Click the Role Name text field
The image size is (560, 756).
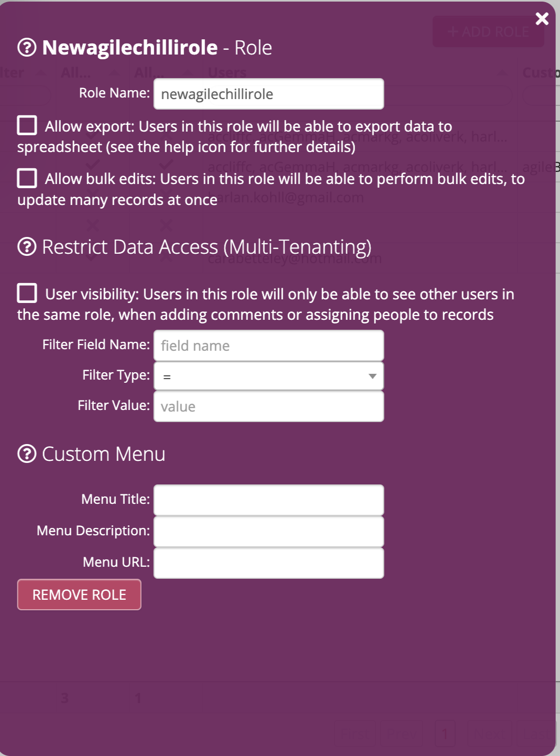tap(268, 94)
